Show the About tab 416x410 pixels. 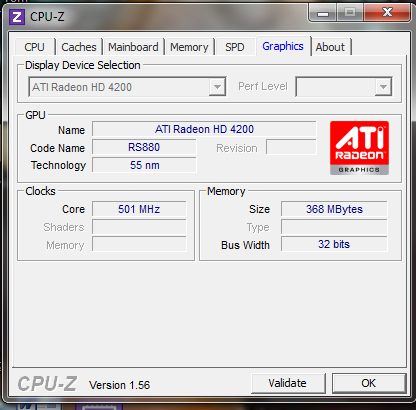pyautogui.click(x=330, y=47)
